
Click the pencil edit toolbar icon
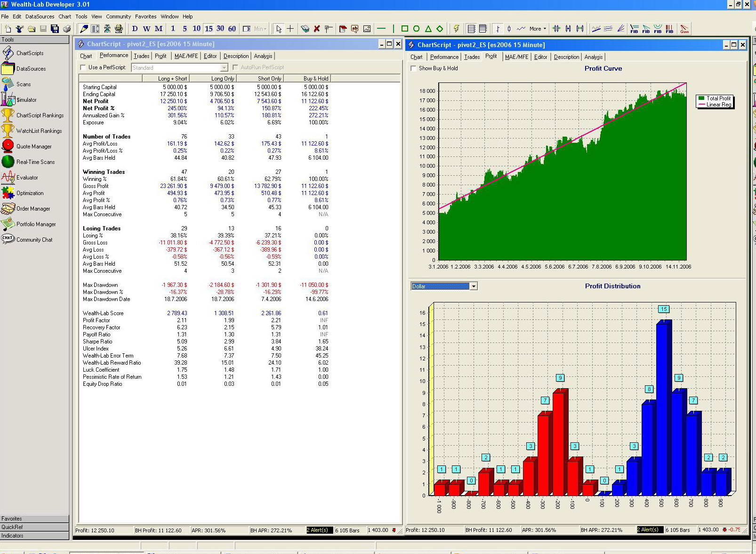click(x=83, y=29)
